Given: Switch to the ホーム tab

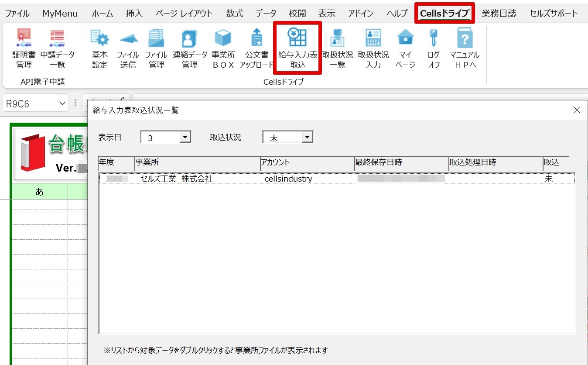Looking at the screenshot, I should point(102,14).
